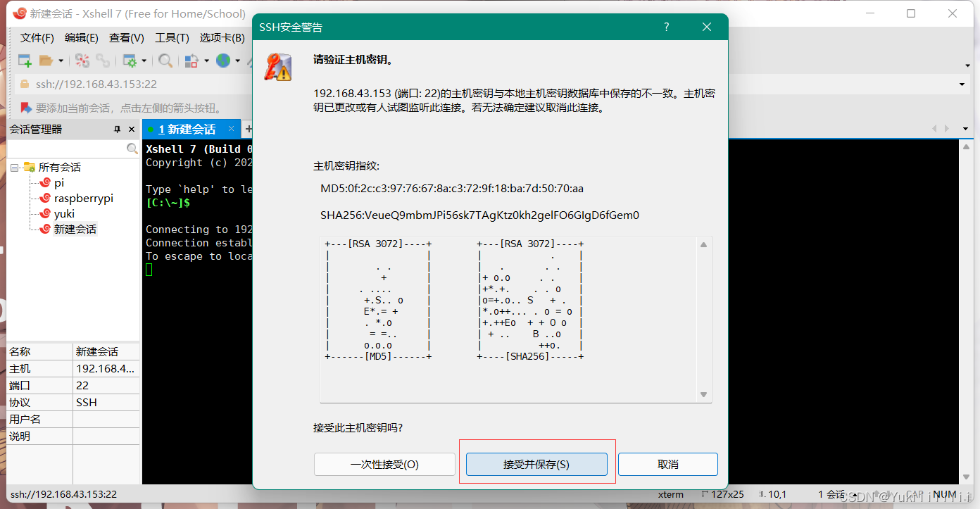Expand the dropdown next to the color scheme icon
This screenshot has width=980, height=509.
[x=206, y=61]
